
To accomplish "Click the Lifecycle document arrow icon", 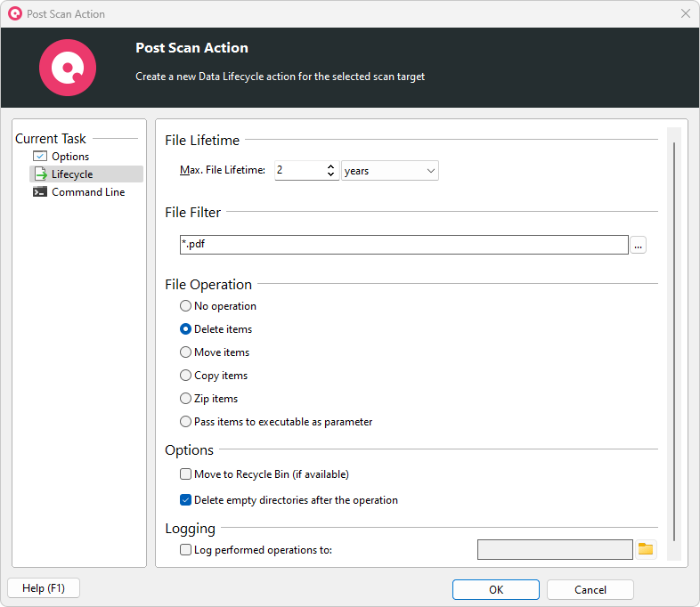I will (x=40, y=174).
